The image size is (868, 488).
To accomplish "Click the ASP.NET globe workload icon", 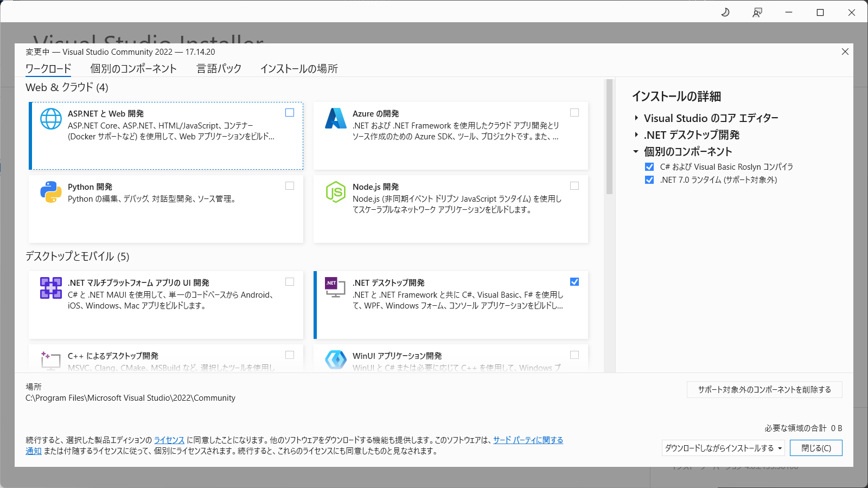I will [x=51, y=119].
